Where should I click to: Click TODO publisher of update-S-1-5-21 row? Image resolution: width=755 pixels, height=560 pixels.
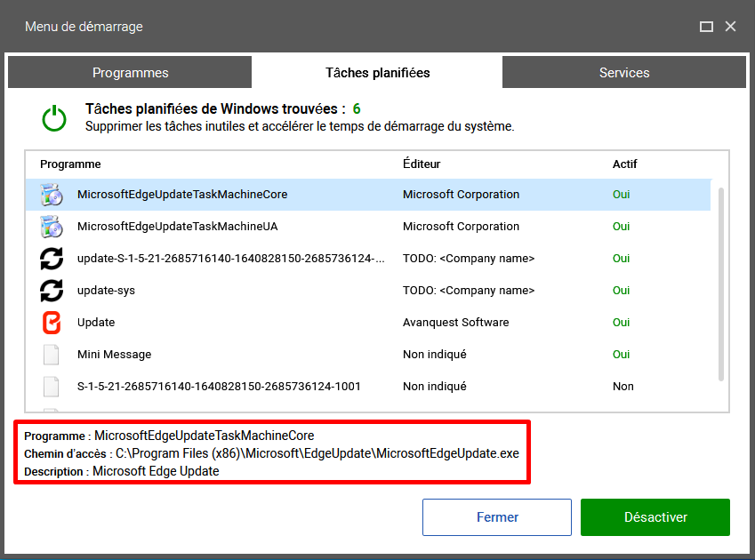point(469,259)
